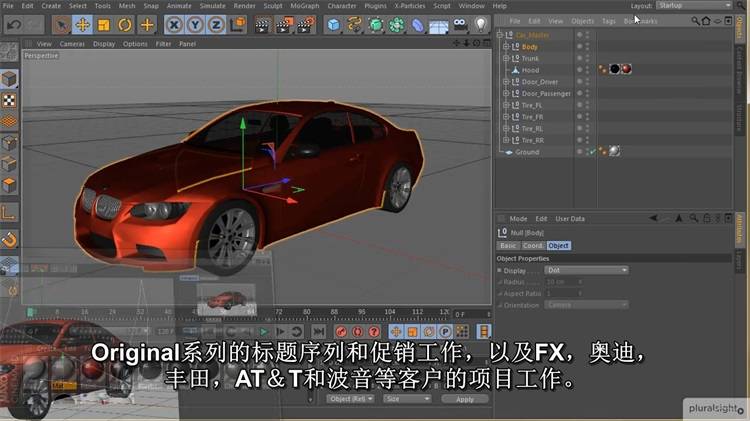Search objects with magnifier icon in Object Manager
Screen dimensions: 750x421
[x=695, y=21]
